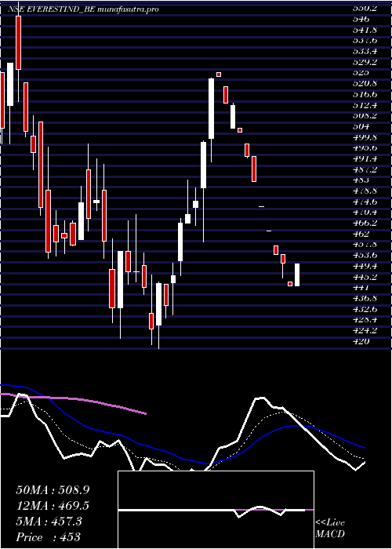
Task: Select the 512.4 price level label
Action: 365,105
